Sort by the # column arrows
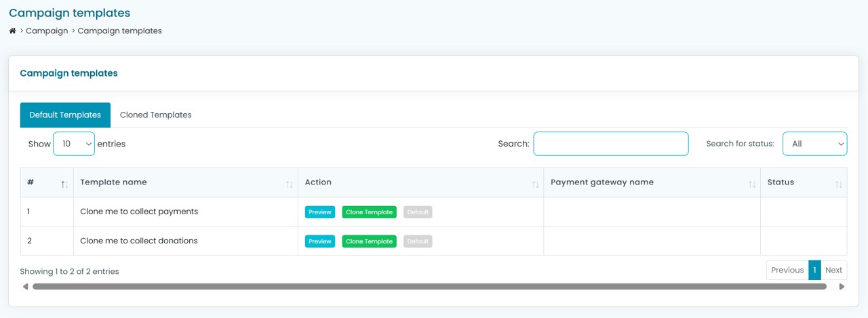868x318 pixels. (64, 184)
